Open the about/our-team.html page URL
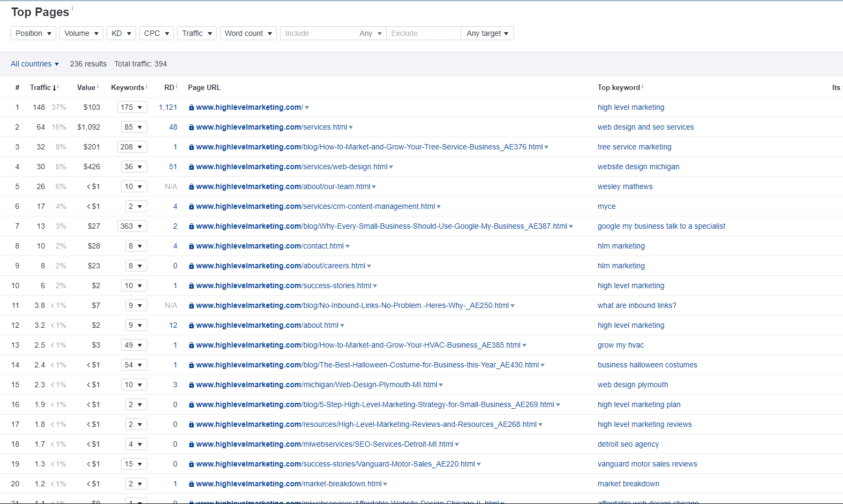This screenshot has width=843, height=504. tap(283, 186)
